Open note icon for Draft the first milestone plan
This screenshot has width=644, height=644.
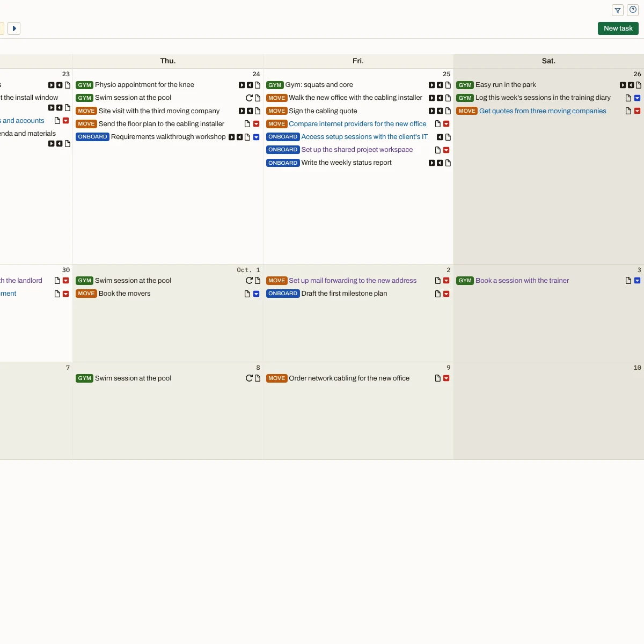[437, 294]
